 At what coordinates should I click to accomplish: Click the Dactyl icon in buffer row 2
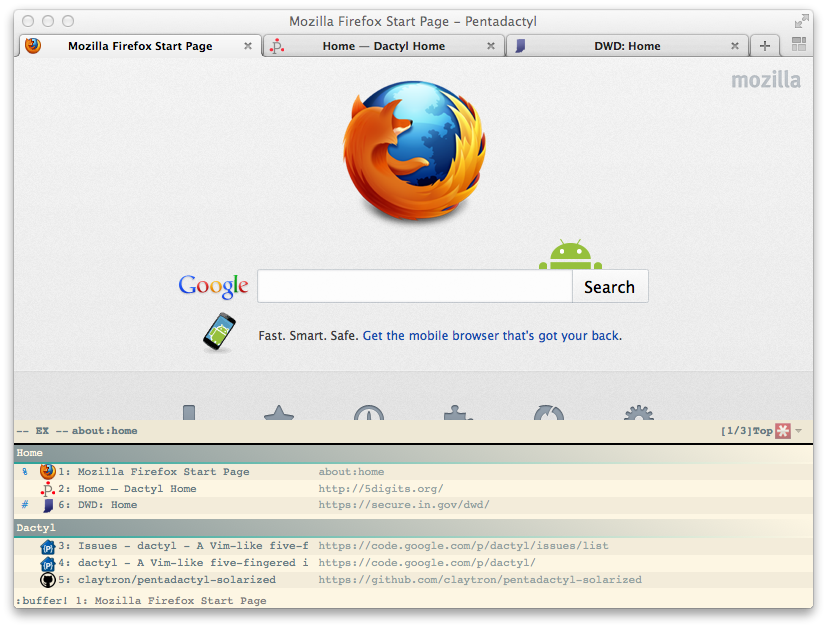pyautogui.click(x=48, y=489)
